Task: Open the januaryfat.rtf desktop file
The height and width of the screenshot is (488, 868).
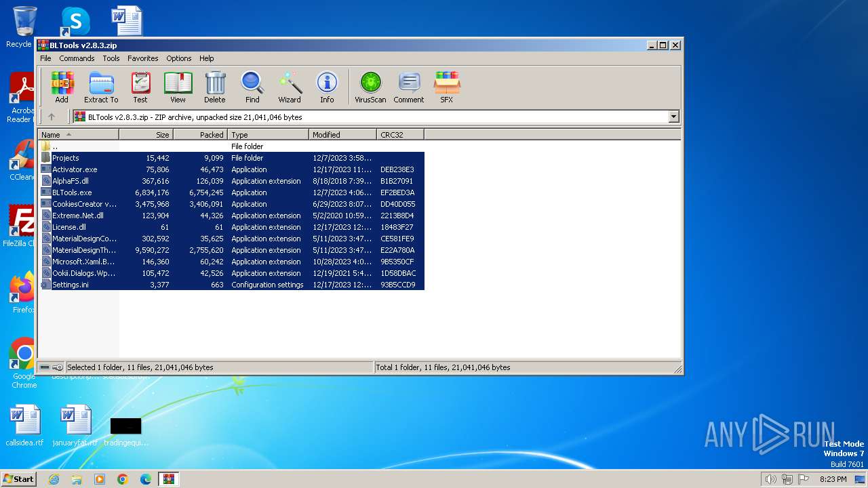Action: (x=75, y=426)
